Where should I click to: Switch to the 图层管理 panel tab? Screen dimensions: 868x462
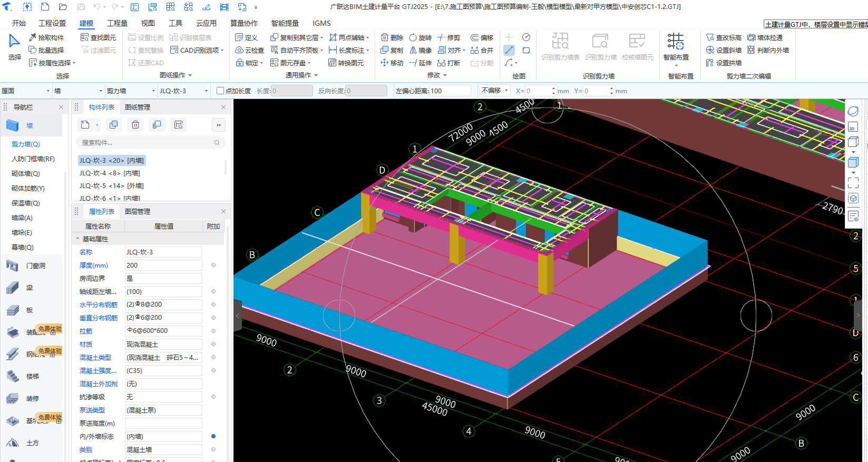(138, 211)
